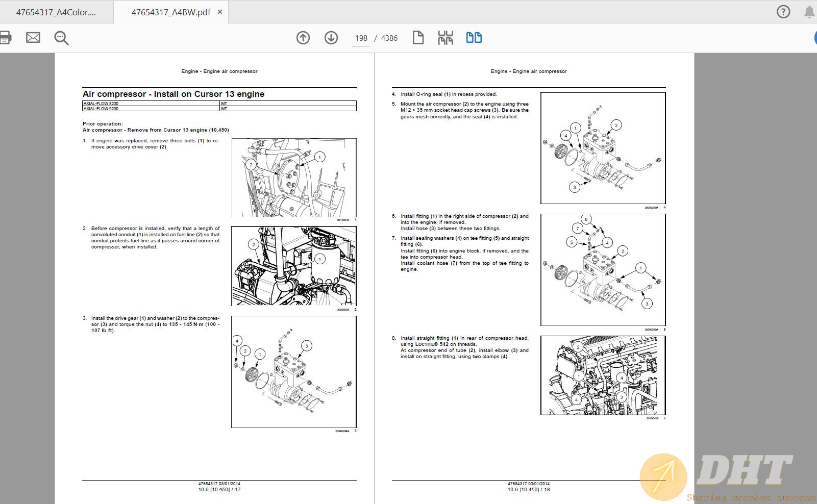
Task: Open the Help question mark icon
Action: (783, 12)
